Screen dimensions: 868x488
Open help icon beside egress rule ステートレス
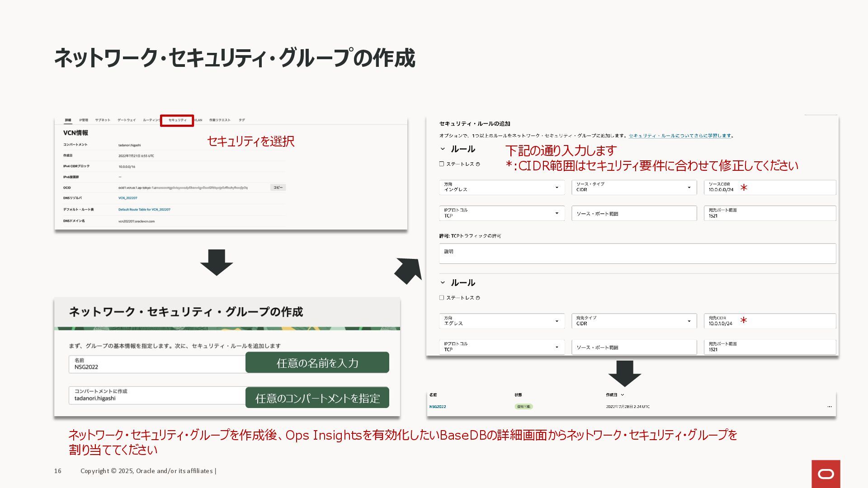(478, 298)
